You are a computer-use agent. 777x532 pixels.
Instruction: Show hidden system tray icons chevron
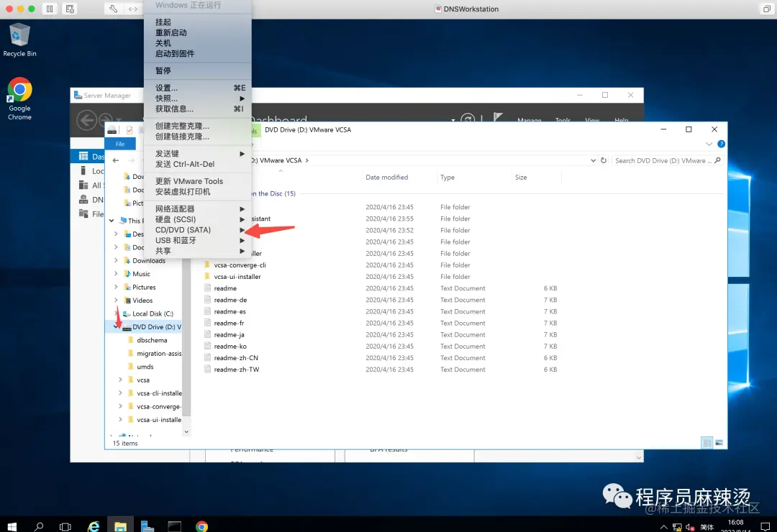(663, 527)
